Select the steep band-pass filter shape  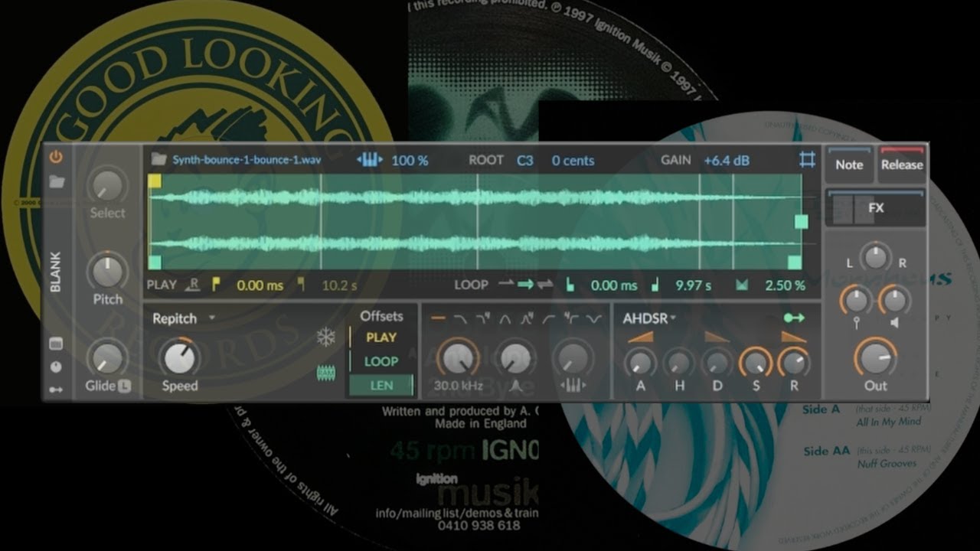(x=528, y=318)
